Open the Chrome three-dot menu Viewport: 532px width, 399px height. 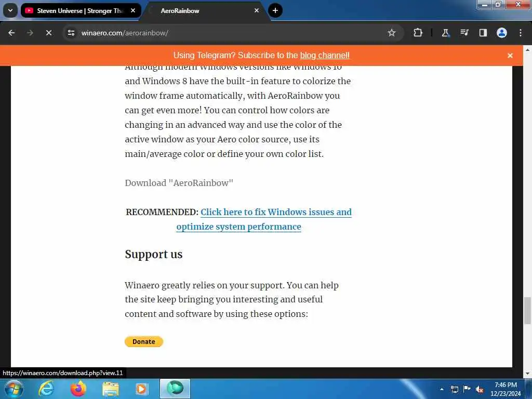click(x=521, y=33)
